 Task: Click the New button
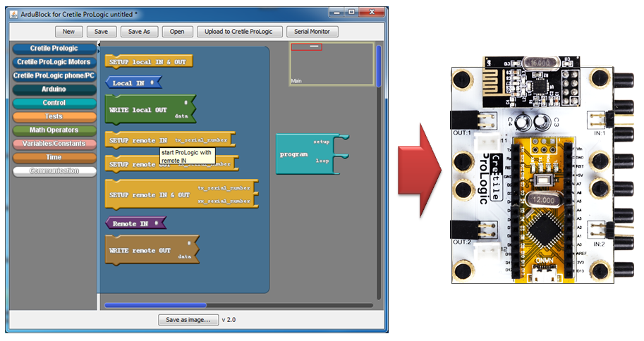pos(68,32)
